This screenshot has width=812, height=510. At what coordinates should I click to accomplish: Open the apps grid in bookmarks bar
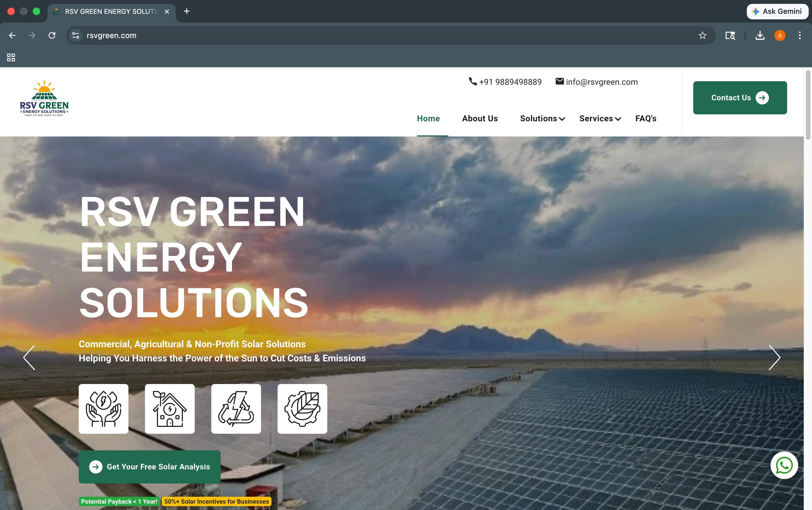coord(11,57)
